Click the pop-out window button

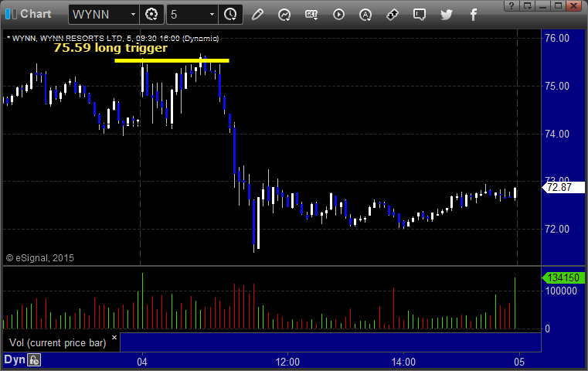[x=527, y=5]
